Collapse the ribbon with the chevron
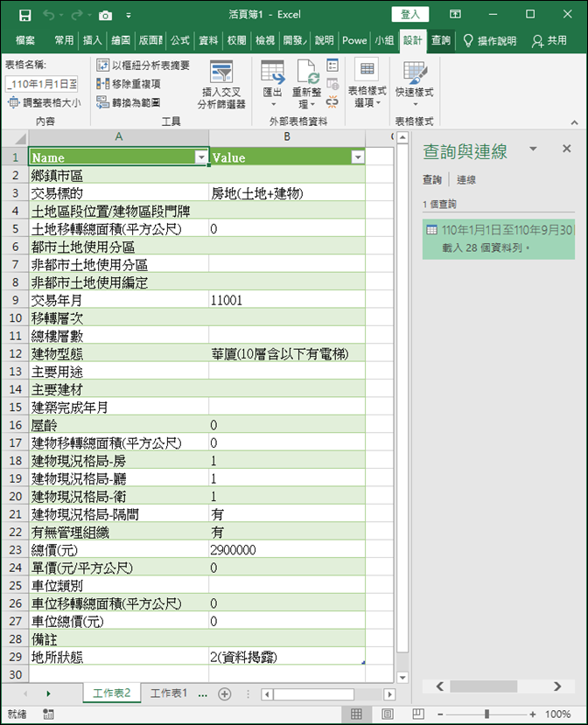588x725 pixels. pos(574,122)
